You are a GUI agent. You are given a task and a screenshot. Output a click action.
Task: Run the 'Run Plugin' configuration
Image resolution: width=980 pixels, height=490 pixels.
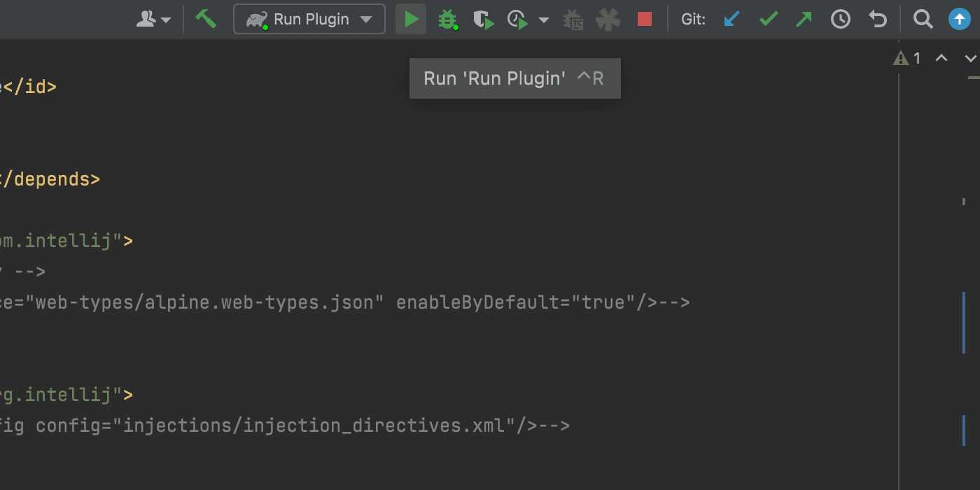411,19
